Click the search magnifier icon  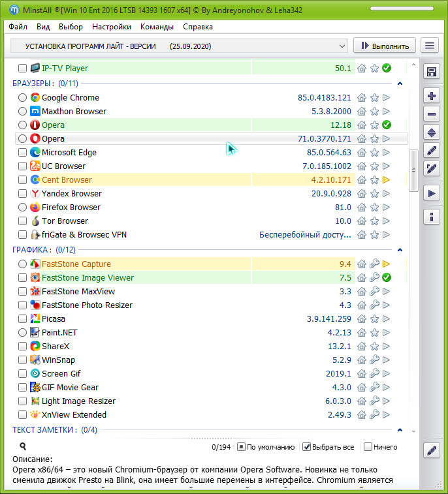pos(23,446)
